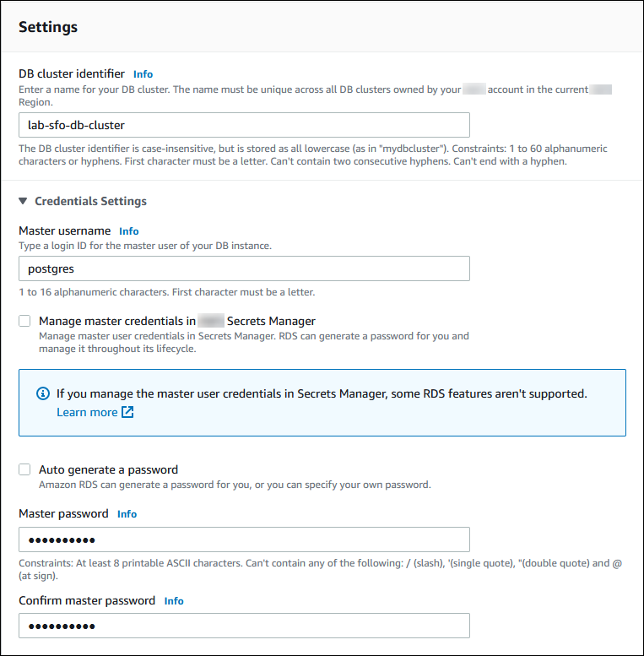Enable Manage master credentials in Secrets Manager
This screenshot has width=644, height=656.
[24, 321]
